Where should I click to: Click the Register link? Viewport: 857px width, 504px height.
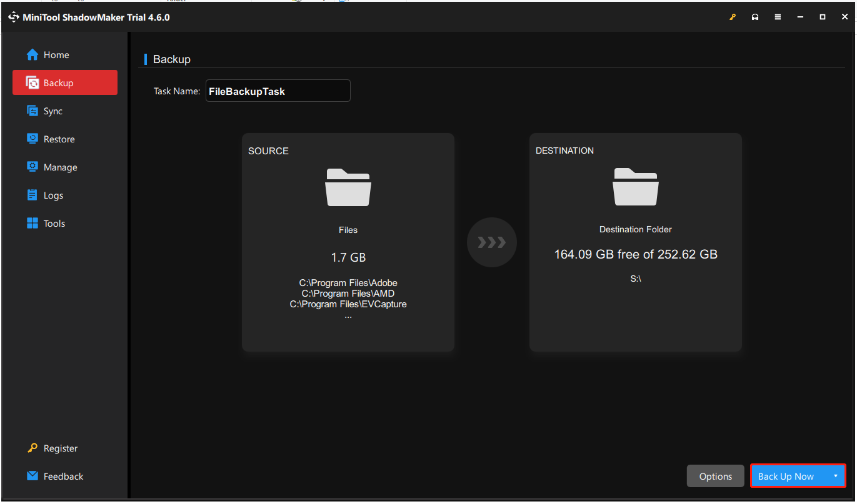(53, 448)
